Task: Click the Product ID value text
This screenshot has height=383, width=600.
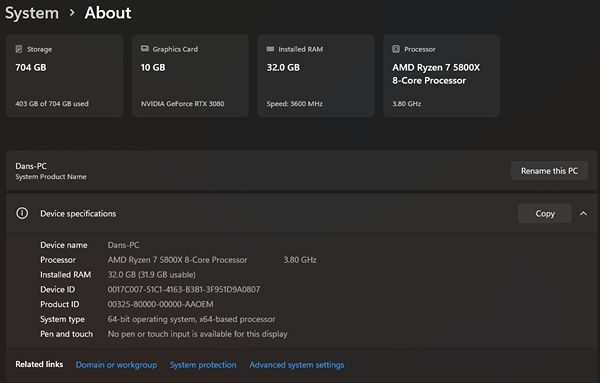Action: 160,304
